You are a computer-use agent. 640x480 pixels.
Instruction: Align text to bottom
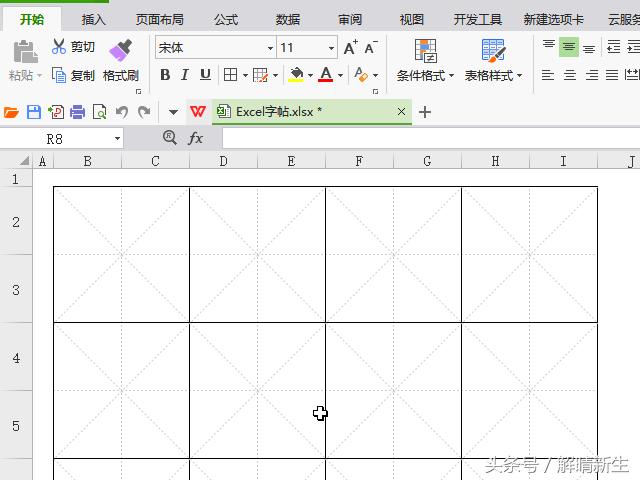click(589, 48)
